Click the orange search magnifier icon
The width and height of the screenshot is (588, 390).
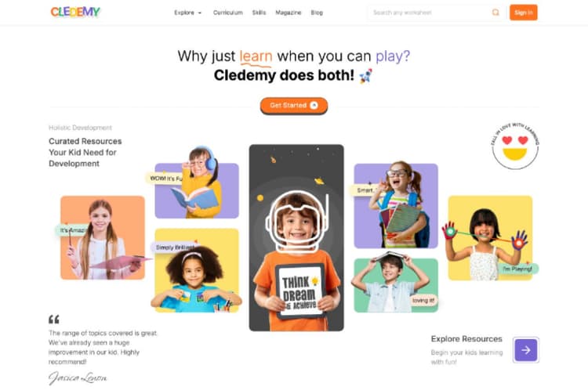[495, 13]
